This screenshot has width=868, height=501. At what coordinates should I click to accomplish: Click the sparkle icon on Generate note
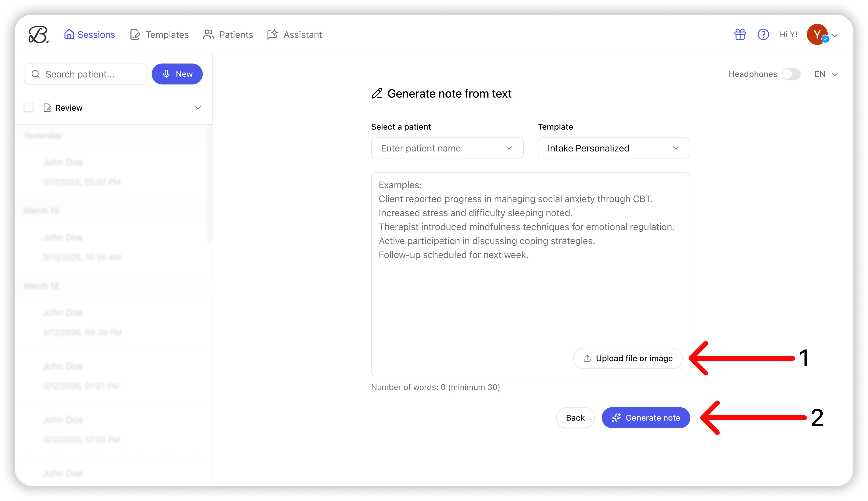[x=616, y=418]
